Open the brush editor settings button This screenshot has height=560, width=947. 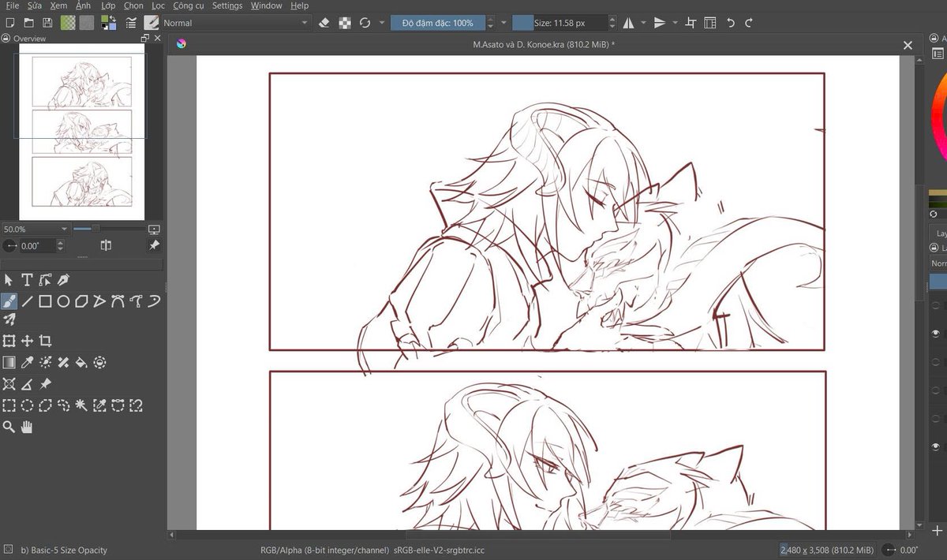click(130, 23)
